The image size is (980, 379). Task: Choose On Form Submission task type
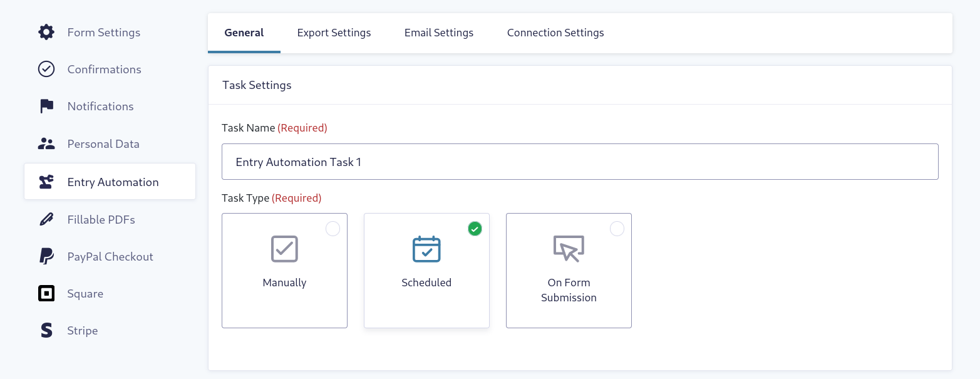(617, 229)
